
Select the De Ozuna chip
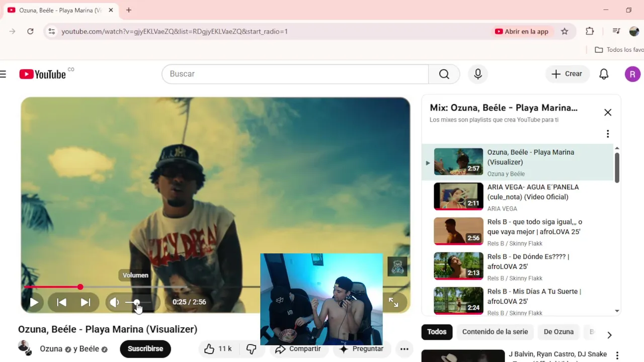(558, 332)
